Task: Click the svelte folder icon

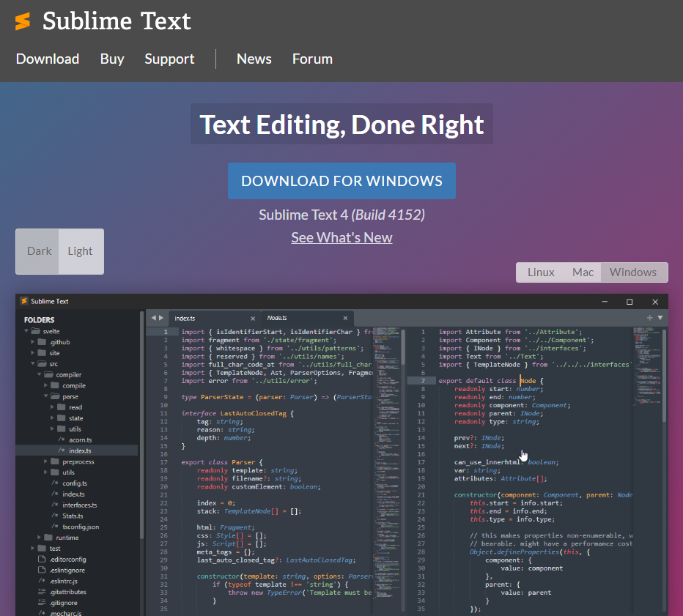Action: coord(36,331)
